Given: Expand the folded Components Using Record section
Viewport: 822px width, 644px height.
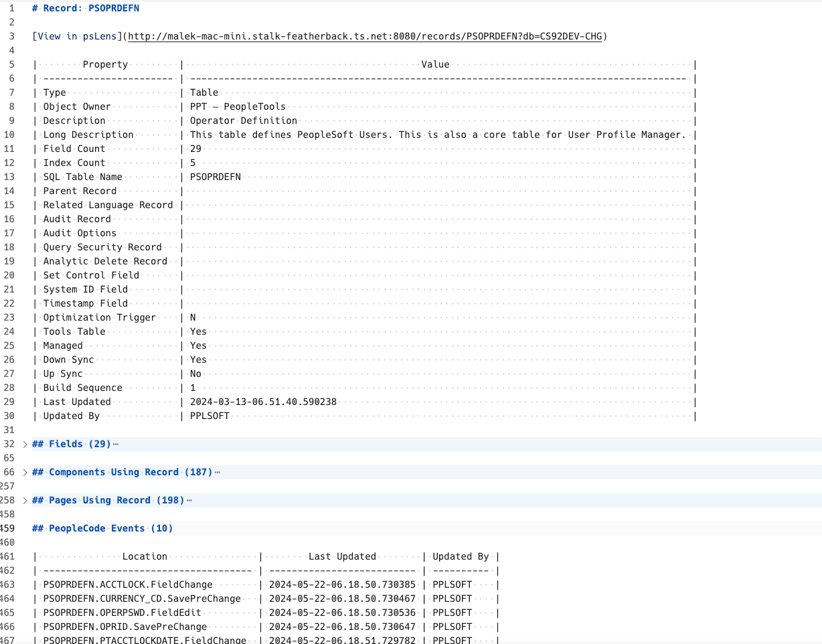Looking at the screenshot, I should [x=25, y=473].
